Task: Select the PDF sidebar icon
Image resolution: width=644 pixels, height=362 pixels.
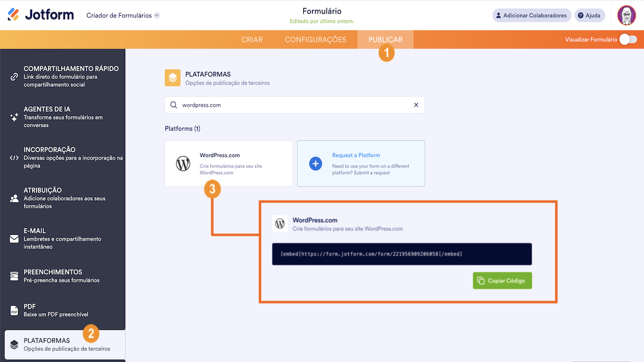Action: pos(14,310)
